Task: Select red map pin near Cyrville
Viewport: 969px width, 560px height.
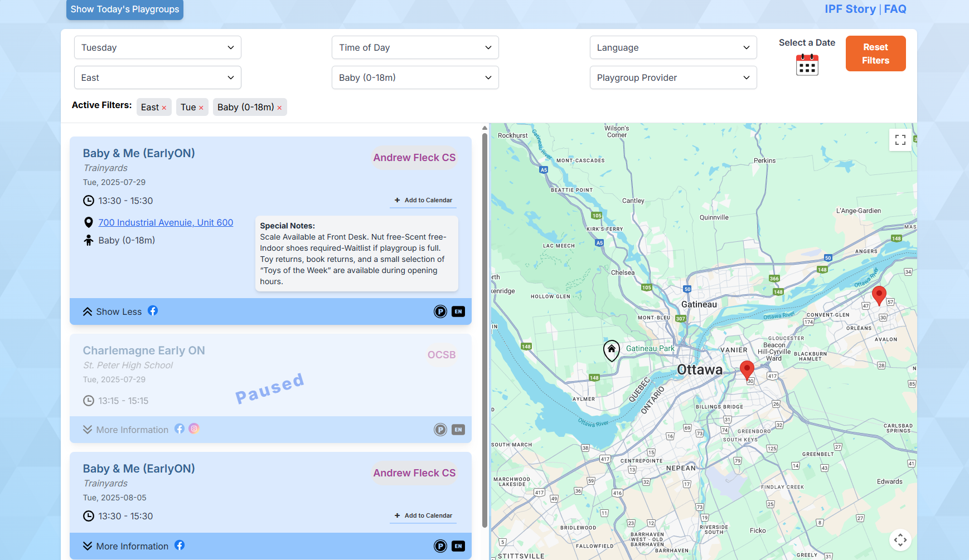Action: tap(747, 370)
